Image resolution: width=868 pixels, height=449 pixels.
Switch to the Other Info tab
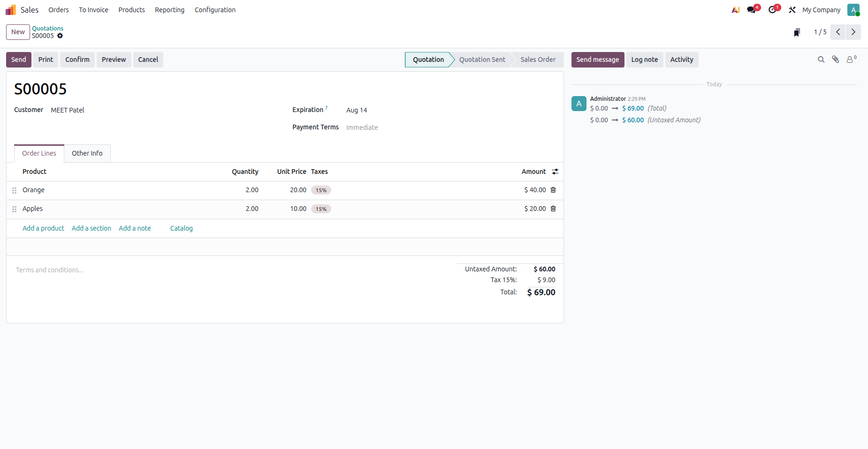click(x=87, y=153)
